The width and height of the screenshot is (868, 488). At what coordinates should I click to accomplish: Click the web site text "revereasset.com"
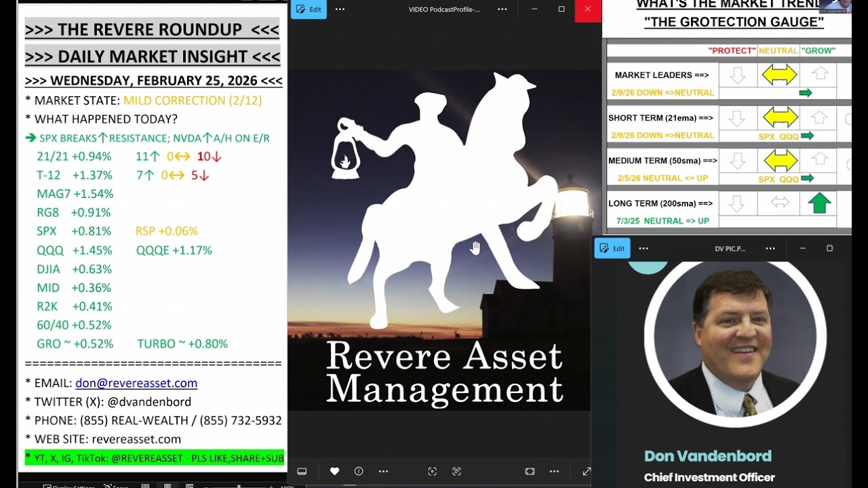[136, 439]
